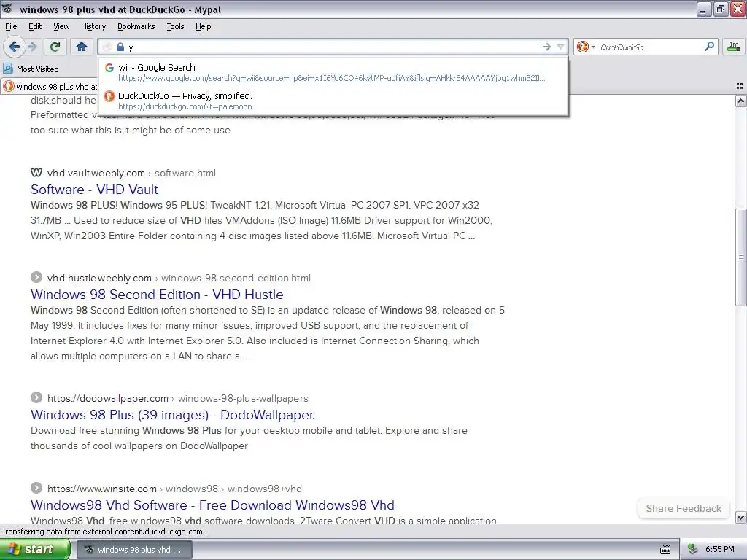The image size is (747, 560).
Task: Click the Forward arrow navigation button
Action: coord(32,47)
